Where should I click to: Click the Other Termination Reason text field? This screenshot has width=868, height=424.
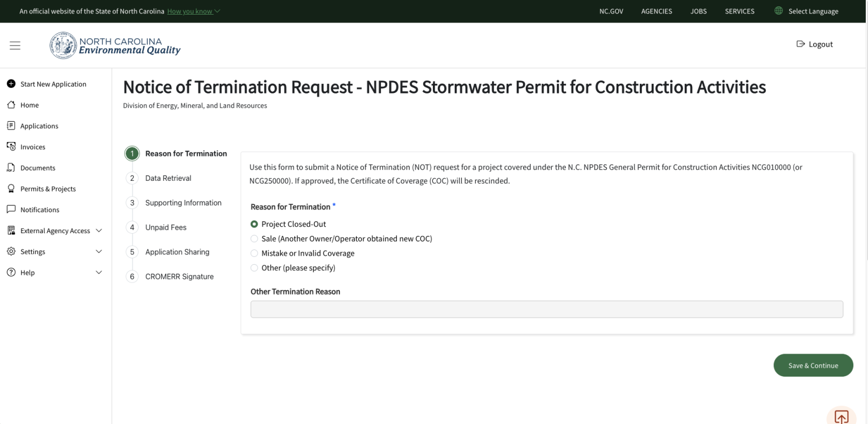[x=547, y=309]
